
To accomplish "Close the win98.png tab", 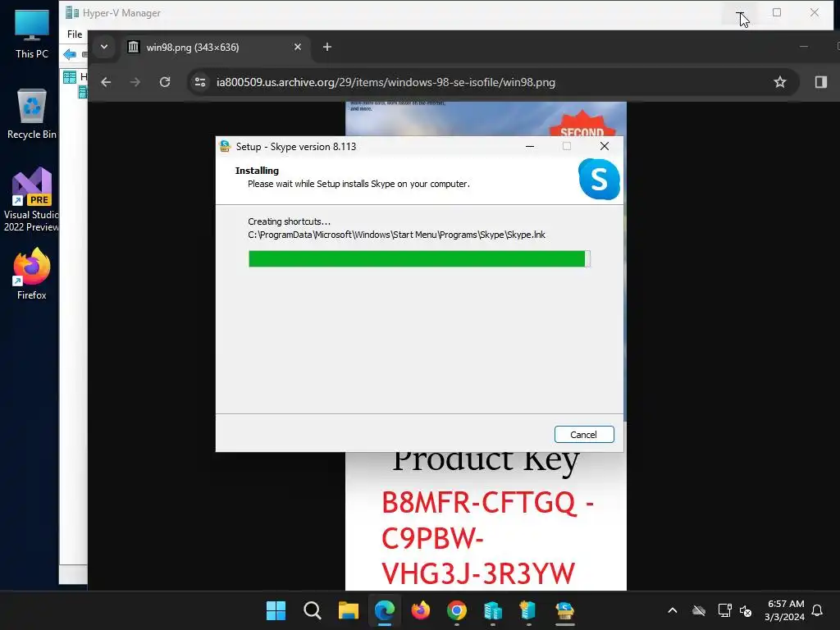I will click(298, 47).
